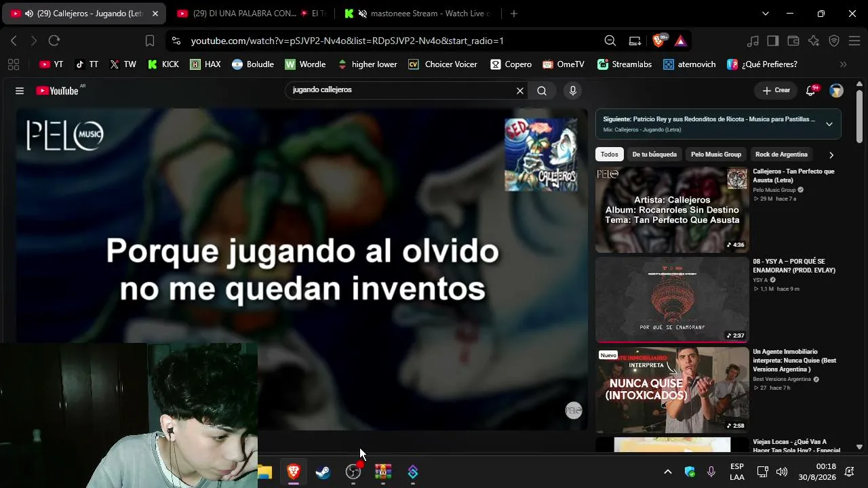
Task: Show more bookmarks with the double chevron
Action: [x=844, y=64]
